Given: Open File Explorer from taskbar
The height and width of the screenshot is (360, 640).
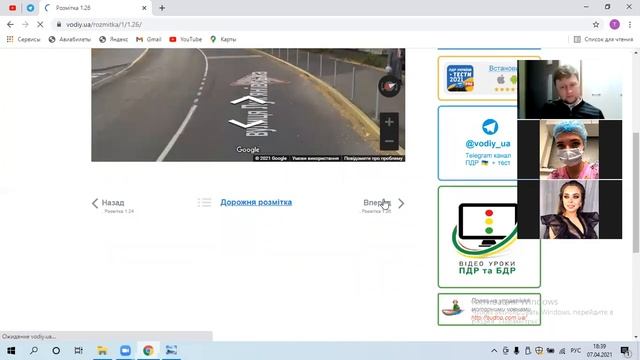Looking at the screenshot, I should (102, 351).
